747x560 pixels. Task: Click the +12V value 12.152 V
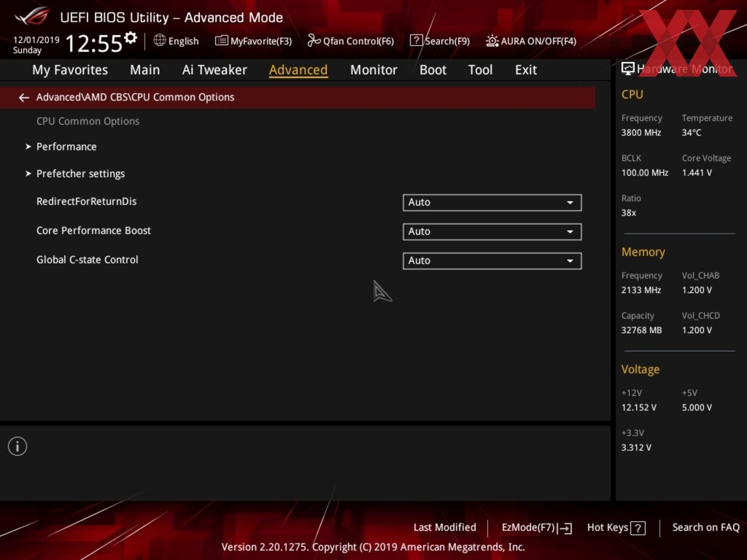click(639, 407)
